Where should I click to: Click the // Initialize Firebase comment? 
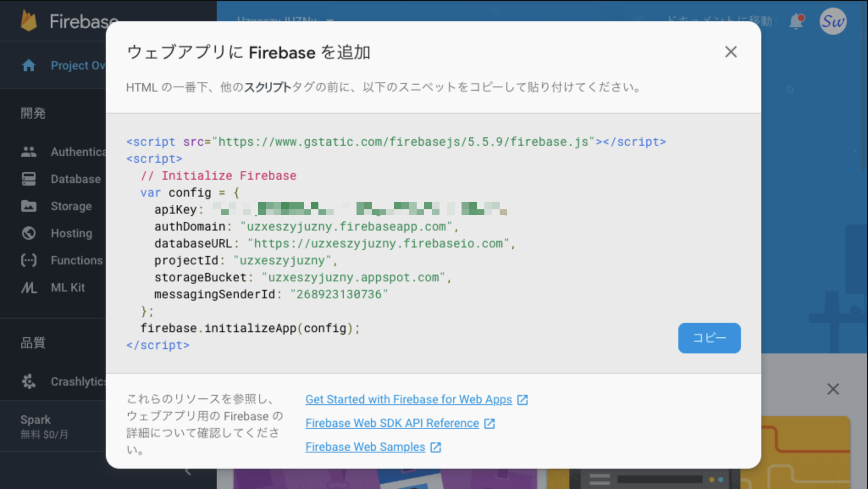click(x=218, y=176)
